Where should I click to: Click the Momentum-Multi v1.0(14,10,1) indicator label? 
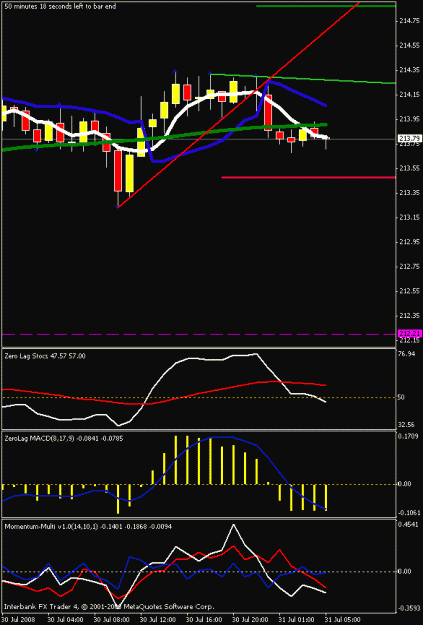click(x=88, y=527)
